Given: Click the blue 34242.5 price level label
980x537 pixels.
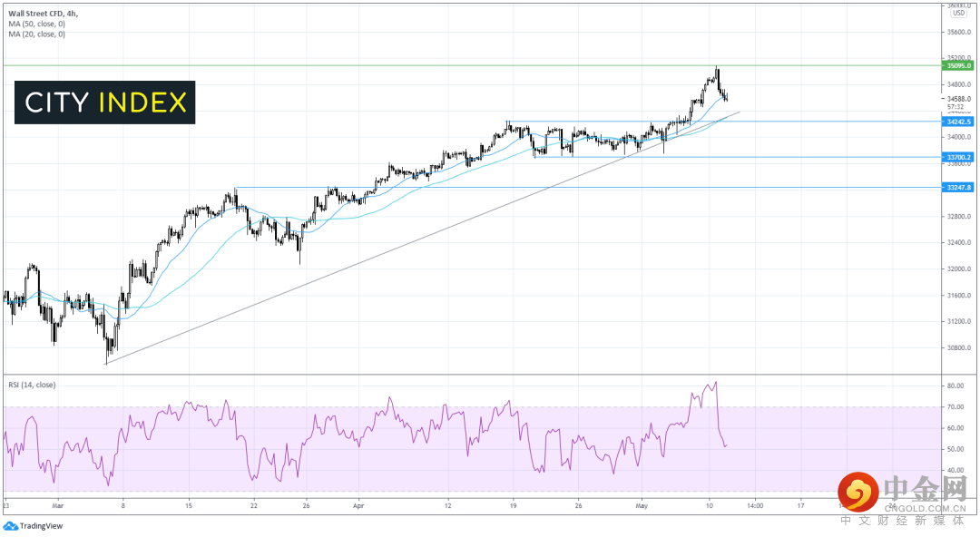Looking at the screenshot, I should tap(958, 122).
